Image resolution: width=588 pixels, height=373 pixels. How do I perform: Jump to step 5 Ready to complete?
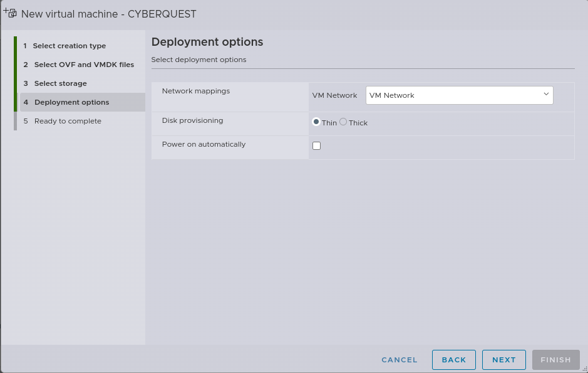[x=67, y=121]
